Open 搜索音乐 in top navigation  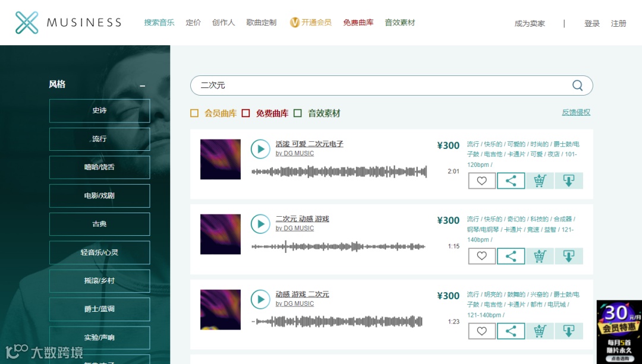tap(159, 23)
